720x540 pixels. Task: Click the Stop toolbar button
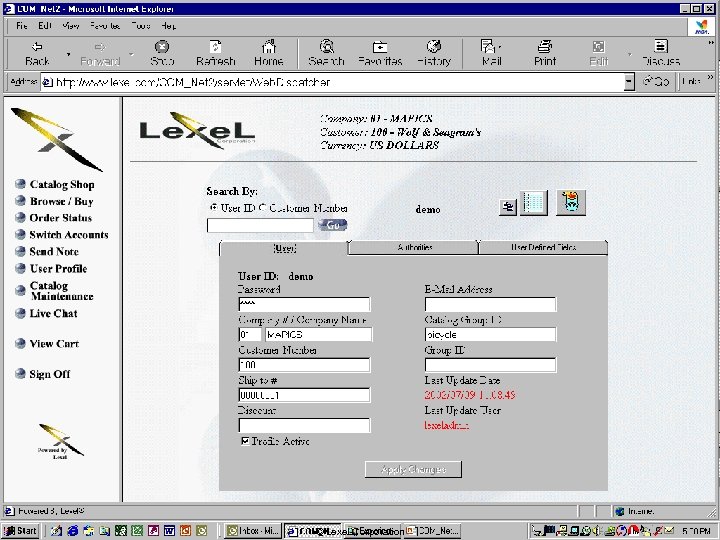[162, 54]
